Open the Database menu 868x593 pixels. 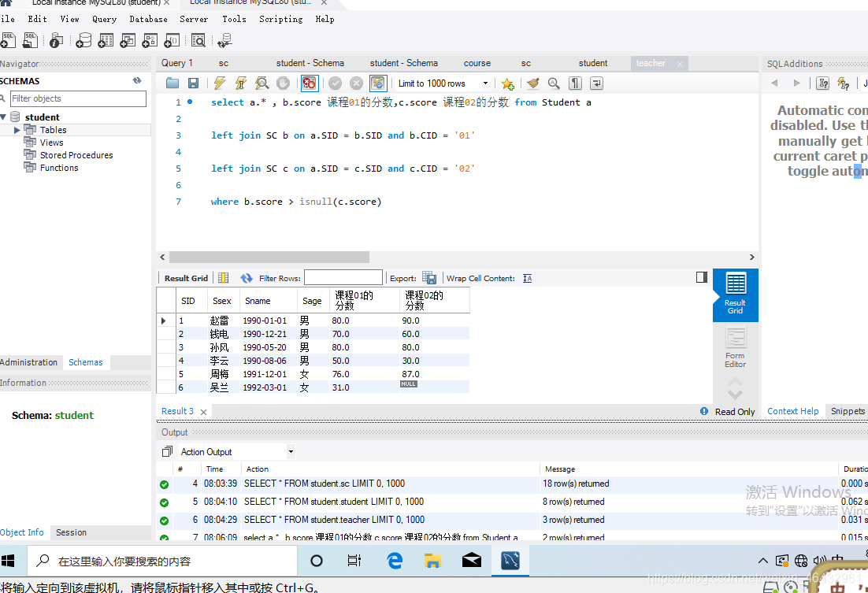tap(148, 19)
